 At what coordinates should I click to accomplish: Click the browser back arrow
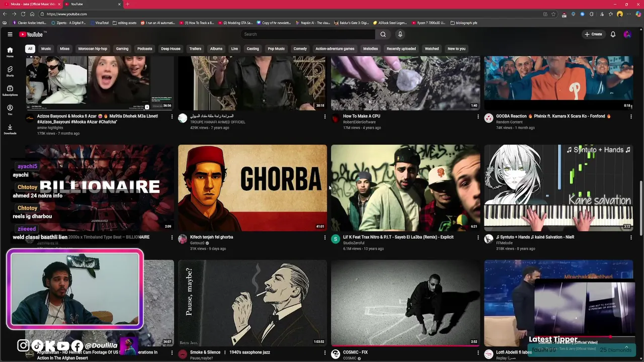[x=5, y=14]
